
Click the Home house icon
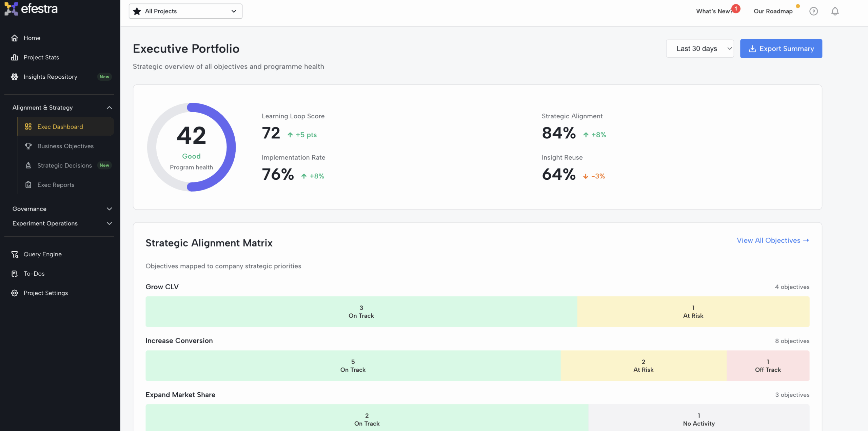click(15, 38)
